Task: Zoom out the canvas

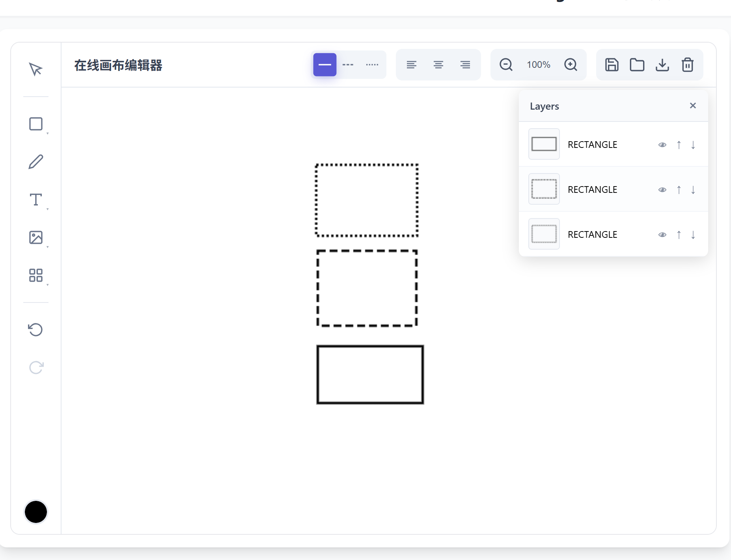Action: (x=506, y=65)
